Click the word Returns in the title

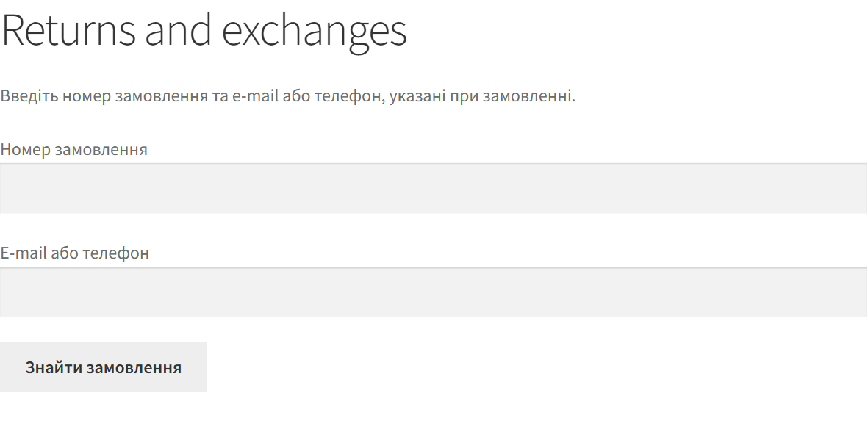tap(68, 29)
